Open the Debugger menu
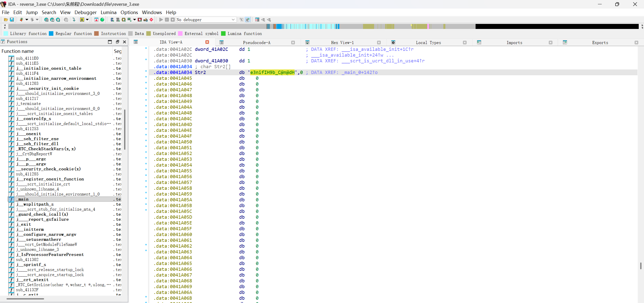 (x=85, y=12)
